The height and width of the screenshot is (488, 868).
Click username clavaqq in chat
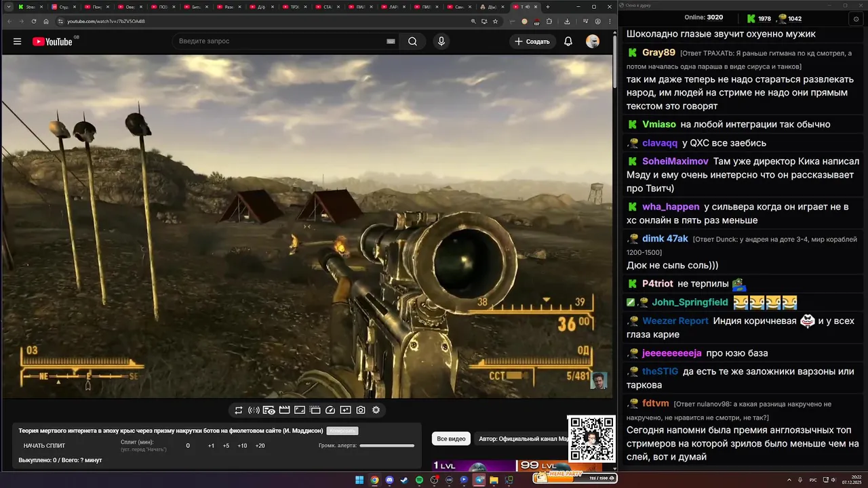[660, 143]
